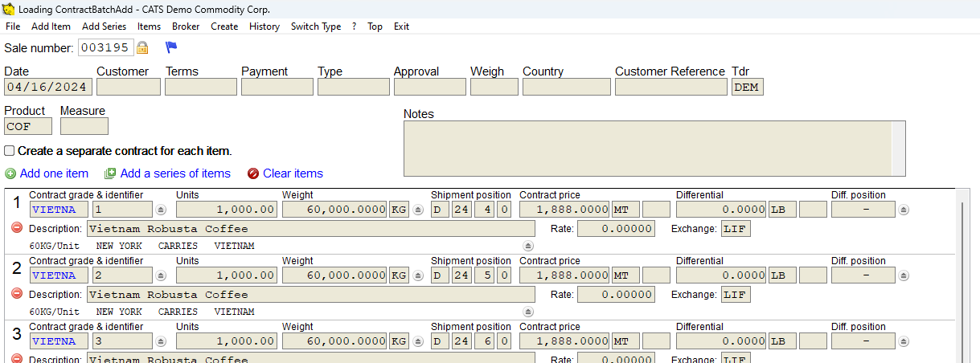980x363 pixels.
Task: Click the red Clear items icon
Action: (x=253, y=173)
